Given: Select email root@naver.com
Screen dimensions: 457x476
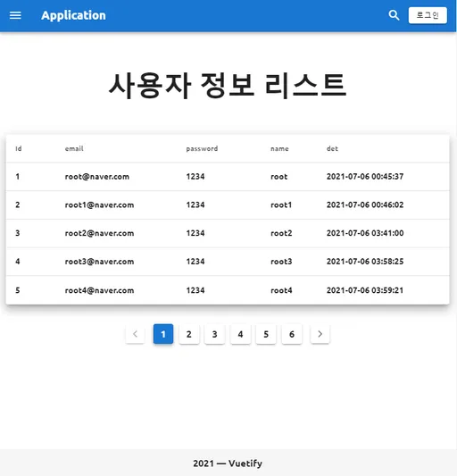Looking at the screenshot, I should tap(96, 176).
